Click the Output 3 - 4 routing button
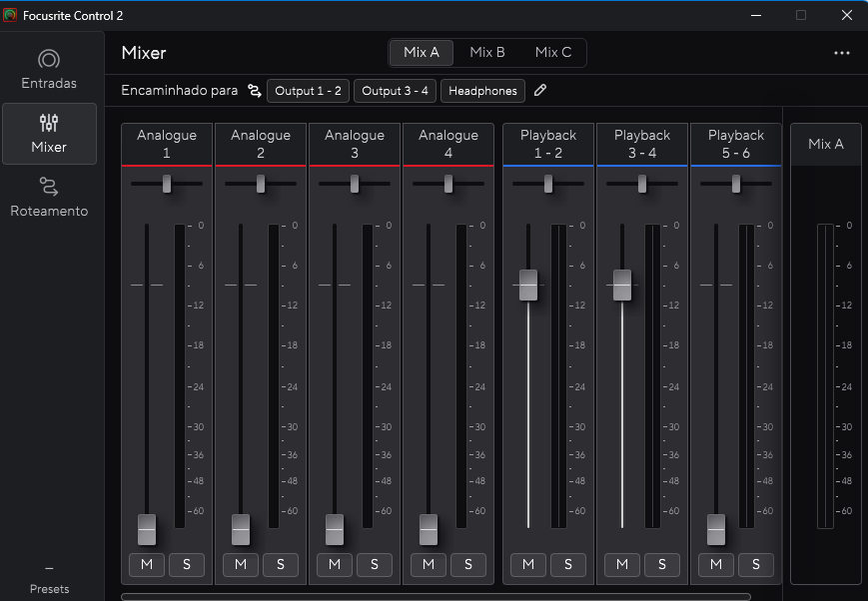Image resolution: width=868 pixels, height=601 pixels. click(x=395, y=91)
